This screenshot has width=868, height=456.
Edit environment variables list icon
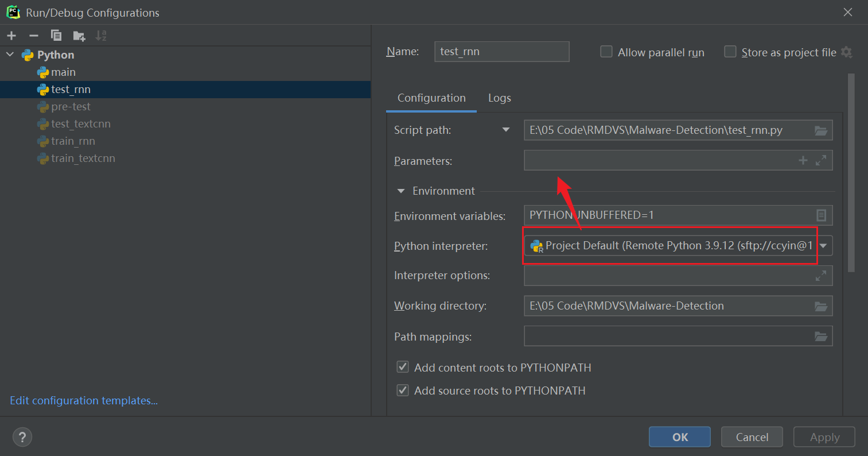click(x=821, y=215)
